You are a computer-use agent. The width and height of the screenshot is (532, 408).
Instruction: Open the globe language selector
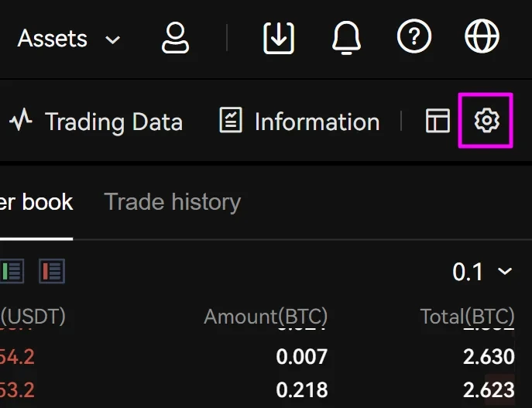click(482, 37)
